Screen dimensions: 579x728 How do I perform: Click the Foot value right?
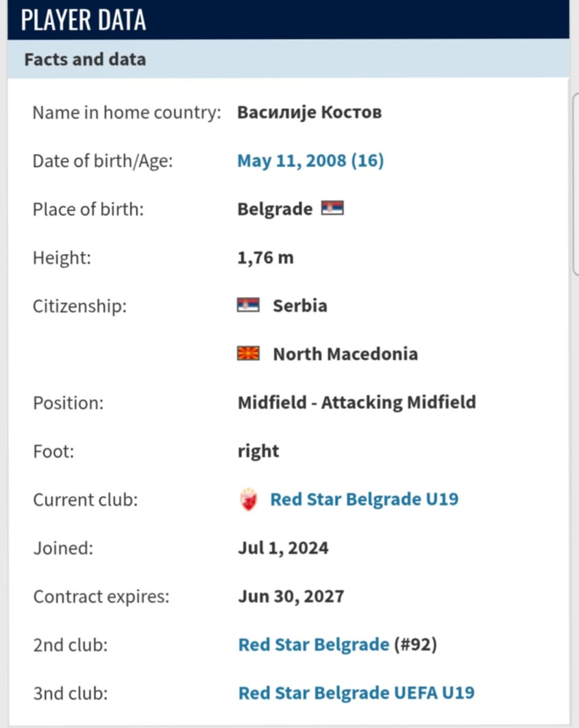(x=258, y=451)
